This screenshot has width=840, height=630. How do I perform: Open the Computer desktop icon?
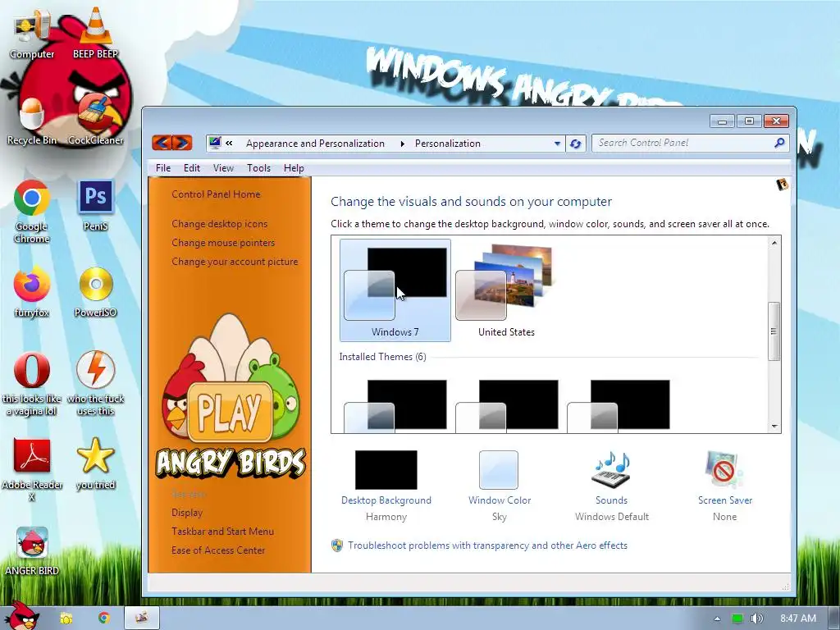(32, 34)
